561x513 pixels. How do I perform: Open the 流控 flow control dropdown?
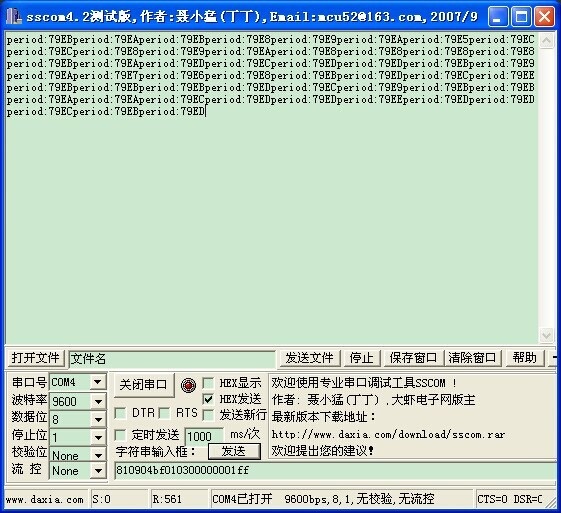tap(98, 471)
